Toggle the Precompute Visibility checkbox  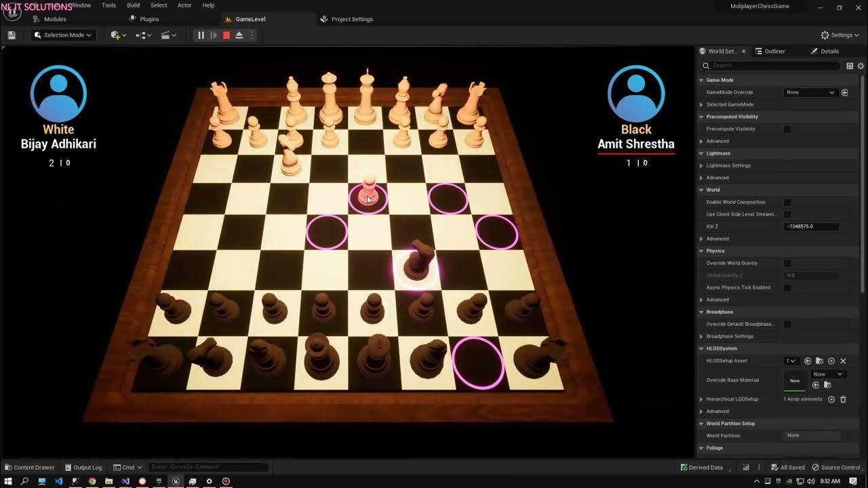point(787,129)
